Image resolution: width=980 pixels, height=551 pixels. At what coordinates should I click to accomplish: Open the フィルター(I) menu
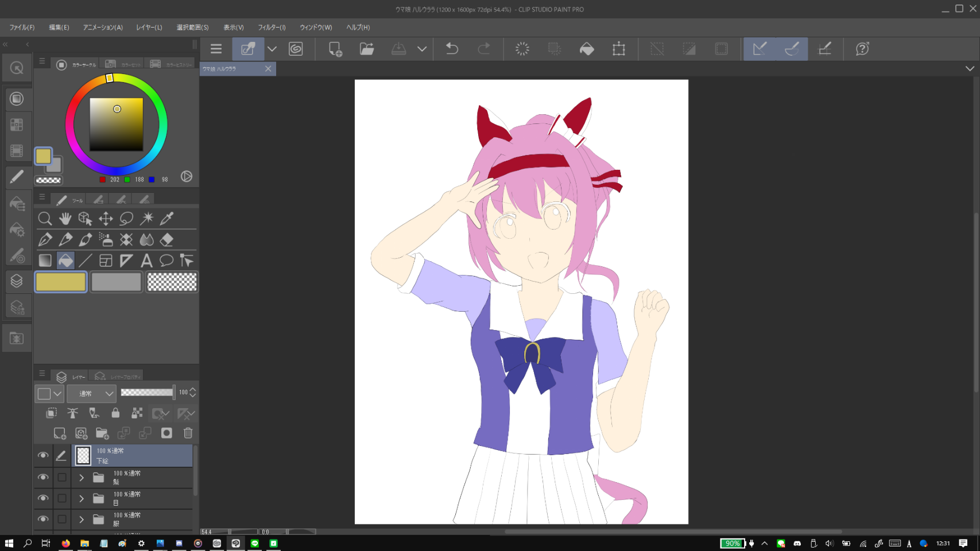pos(272,28)
